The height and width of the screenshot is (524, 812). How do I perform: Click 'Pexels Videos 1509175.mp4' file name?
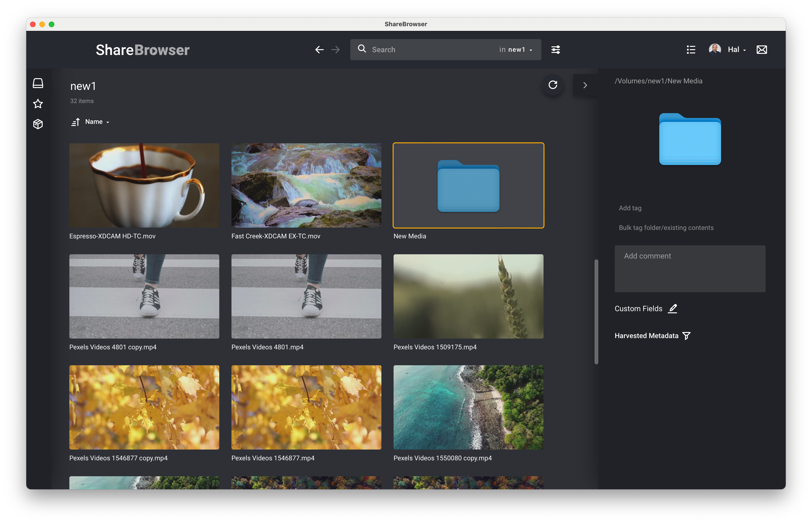pos(435,347)
